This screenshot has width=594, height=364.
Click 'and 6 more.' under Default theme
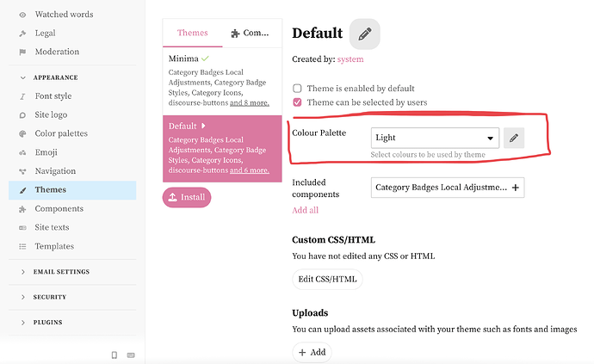point(250,170)
